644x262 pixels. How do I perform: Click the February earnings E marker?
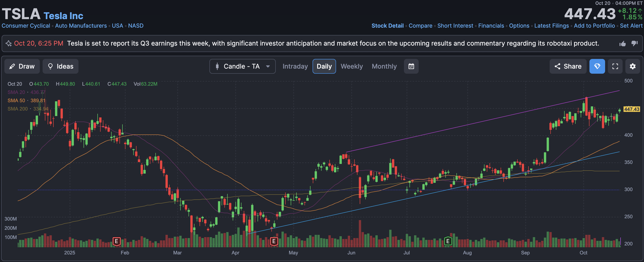116,242
